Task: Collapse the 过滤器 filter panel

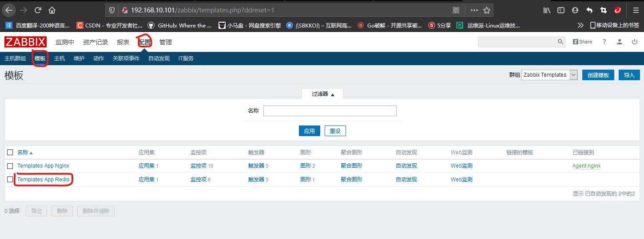Action: point(322,94)
